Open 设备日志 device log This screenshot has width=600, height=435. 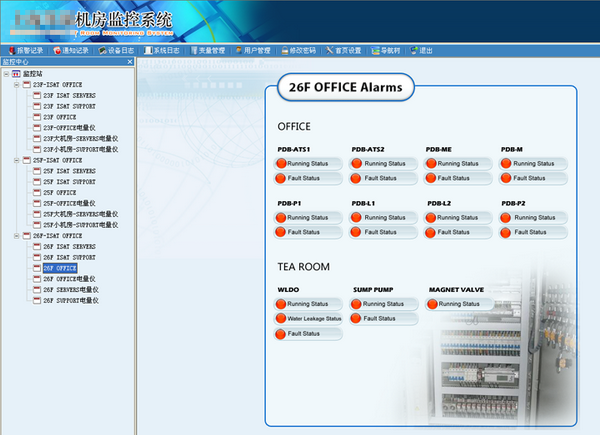click(119, 50)
